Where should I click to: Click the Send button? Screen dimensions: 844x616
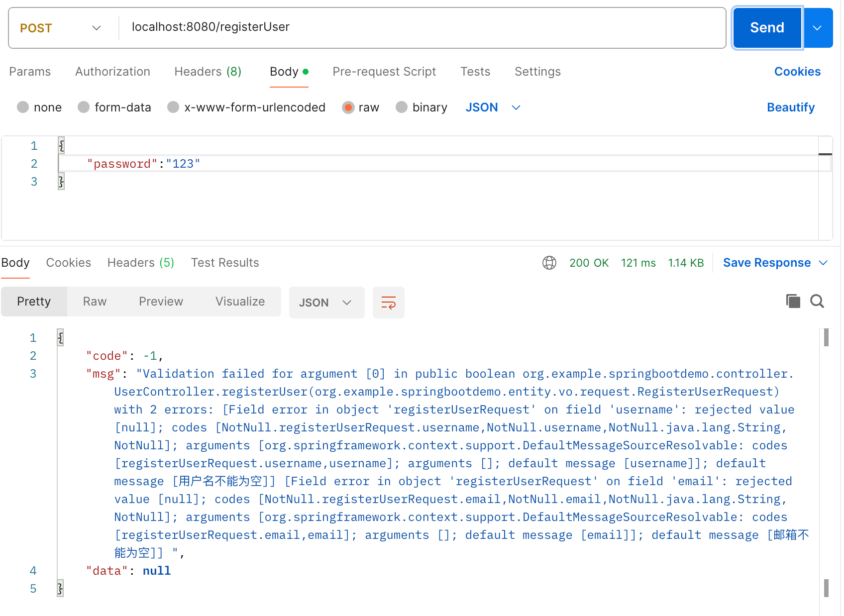[767, 28]
